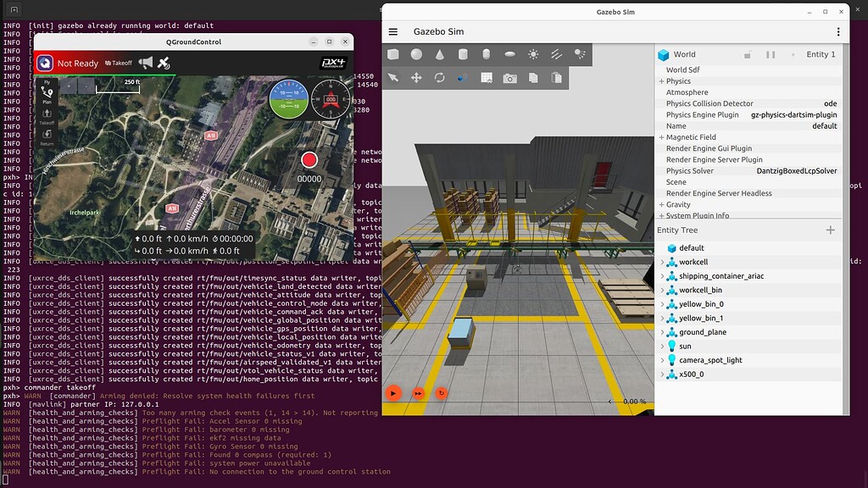Image resolution: width=868 pixels, height=488 pixels.
Task: Add a point light (sun icon)
Action: [x=533, y=54]
